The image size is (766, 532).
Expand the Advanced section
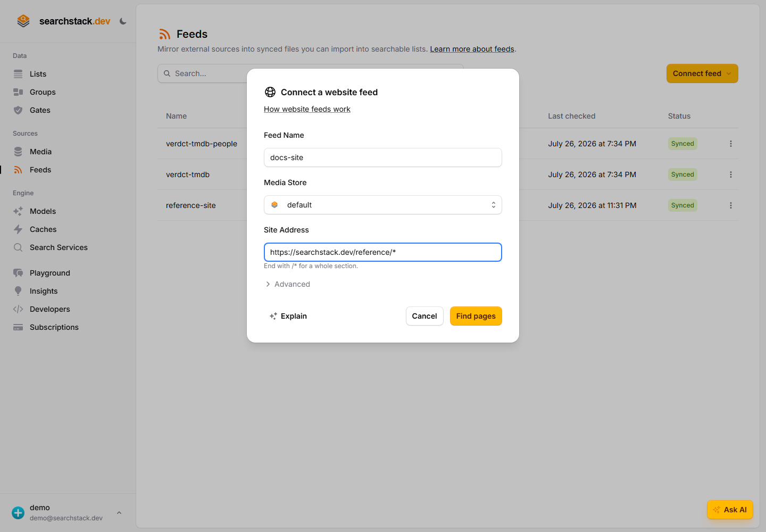point(288,284)
